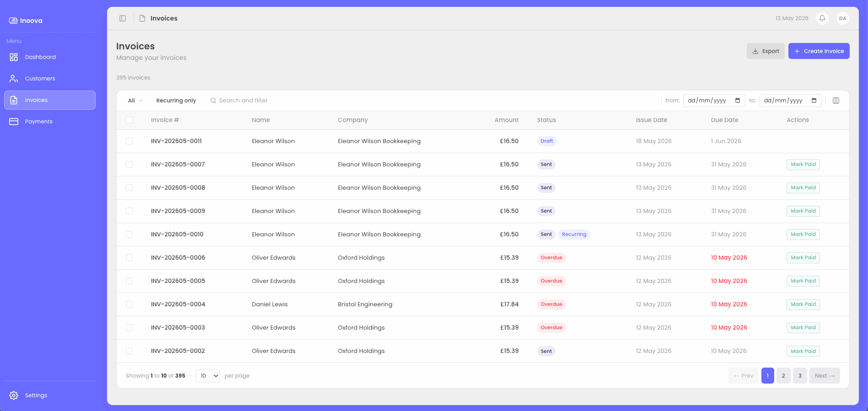Mark Paid invoice INV-202605-0006
The height and width of the screenshot is (411, 868).
tap(803, 258)
